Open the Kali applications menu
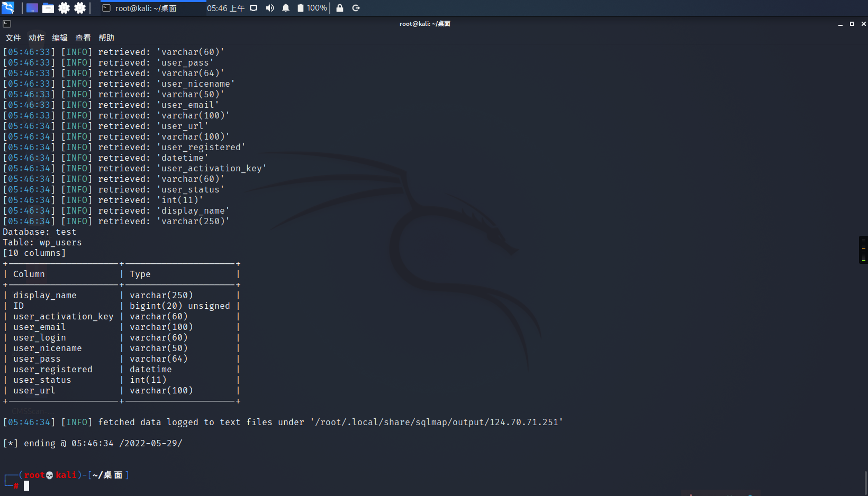This screenshot has width=868, height=496. pyautogui.click(x=8, y=8)
